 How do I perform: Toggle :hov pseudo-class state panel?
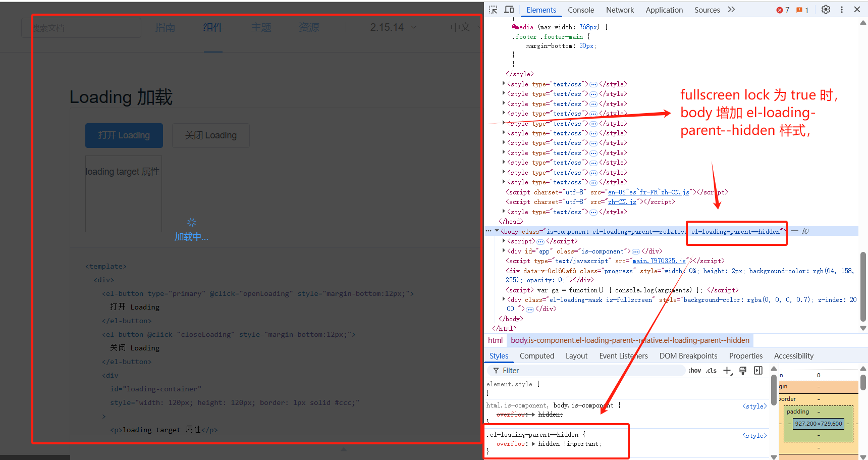coord(695,370)
